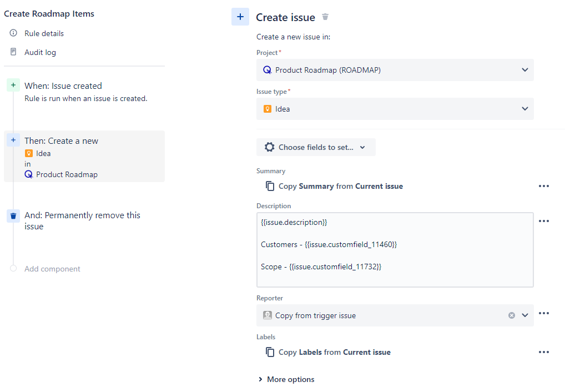Open the ellipsis menu next to Description
The height and width of the screenshot is (392, 565).
pos(544,221)
